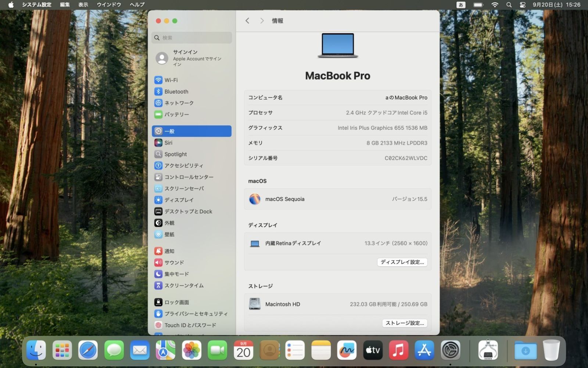
Task: Navigate back using the back arrow
Action: coord(247,21)
